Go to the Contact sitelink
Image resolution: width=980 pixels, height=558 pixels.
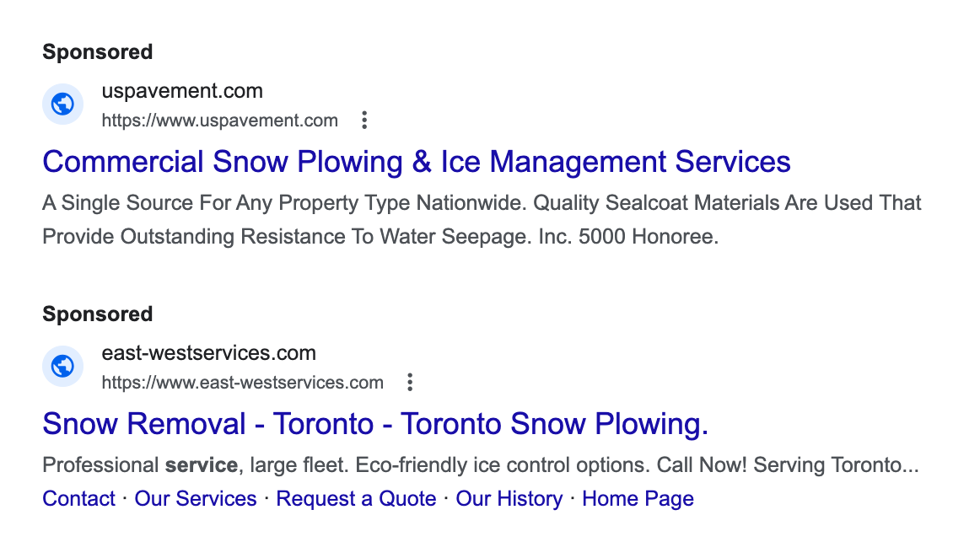click(78, 499)
